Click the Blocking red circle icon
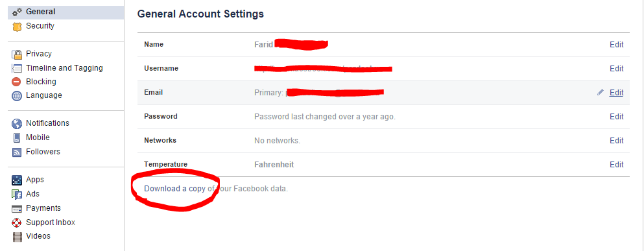 click(x=17, y=82)
